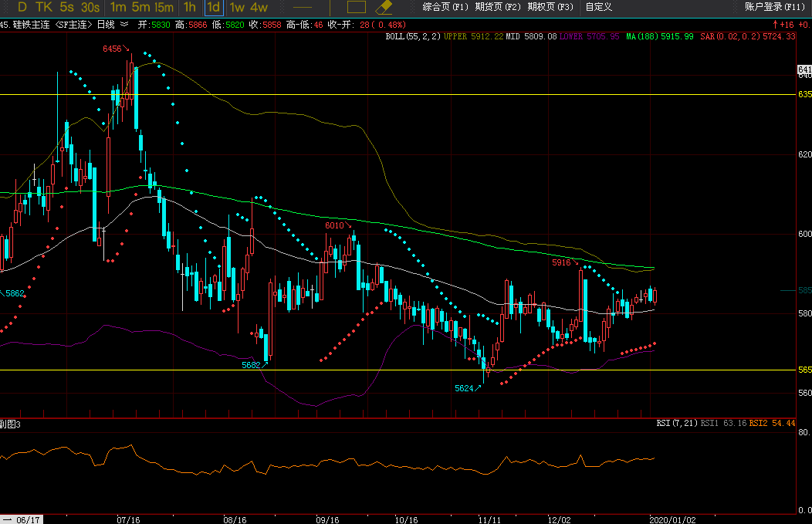
Task: Select the eraser tool
Action: [x=384, y=7]
